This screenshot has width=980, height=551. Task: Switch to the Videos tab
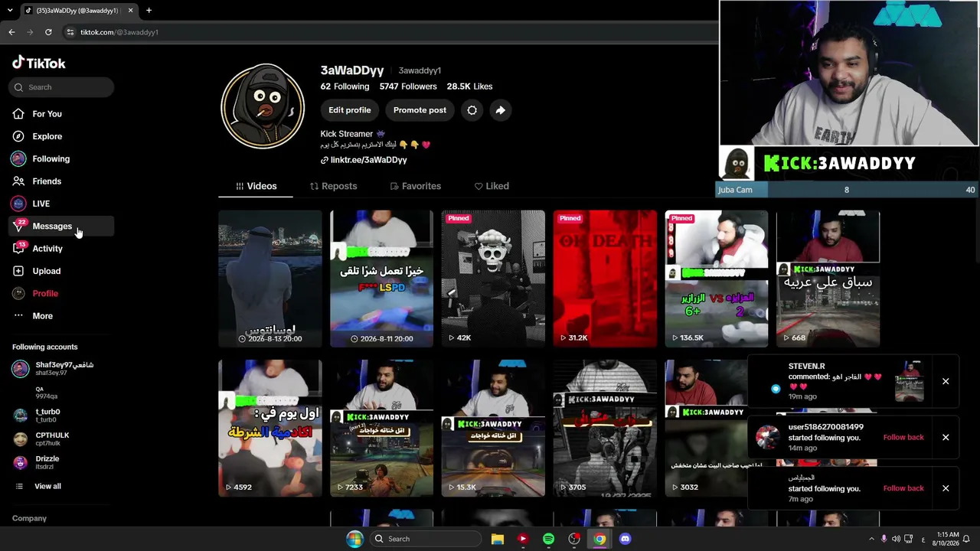tap(256, 186)
